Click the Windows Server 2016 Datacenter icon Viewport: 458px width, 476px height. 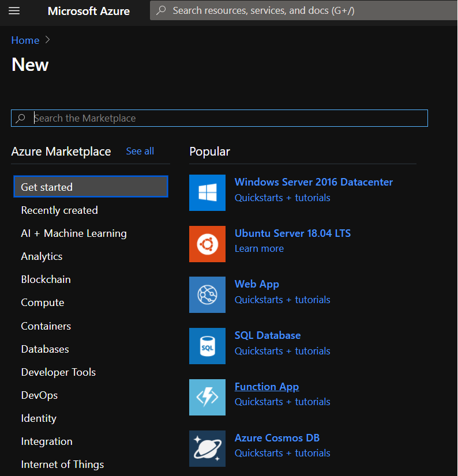[207, 192]
